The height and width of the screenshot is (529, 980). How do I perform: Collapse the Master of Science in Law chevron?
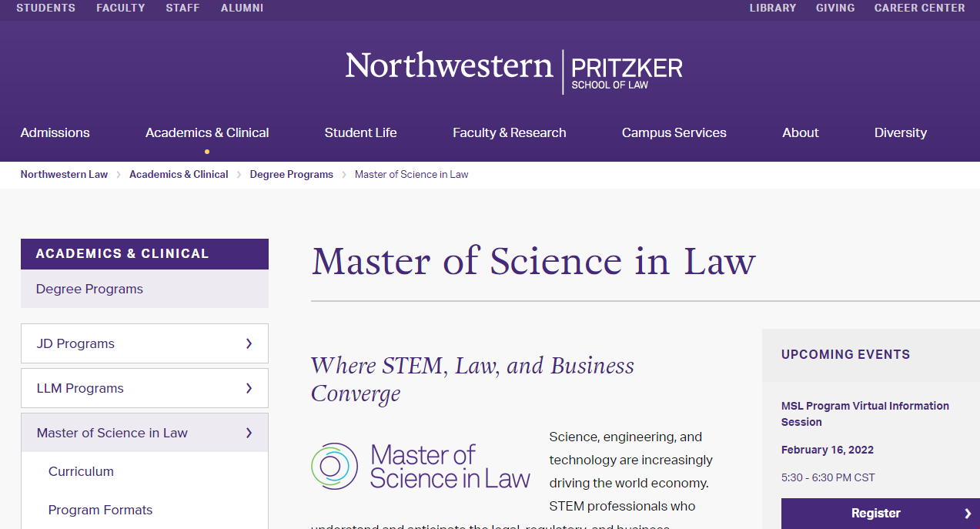pos(249,433)
